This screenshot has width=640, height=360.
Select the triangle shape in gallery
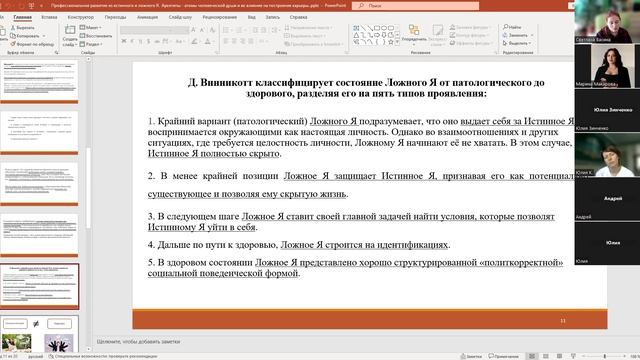pos(356,35)
